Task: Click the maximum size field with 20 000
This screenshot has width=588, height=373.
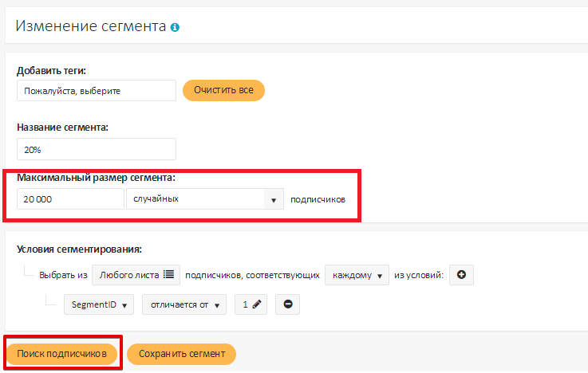Action: point(70,198)
